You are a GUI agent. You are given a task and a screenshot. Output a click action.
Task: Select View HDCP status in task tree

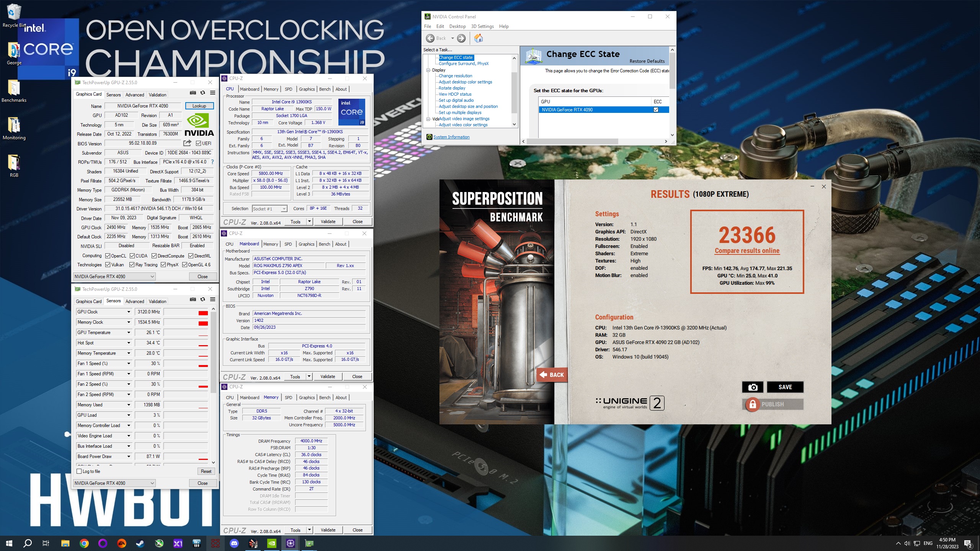[x=455, y=94]
